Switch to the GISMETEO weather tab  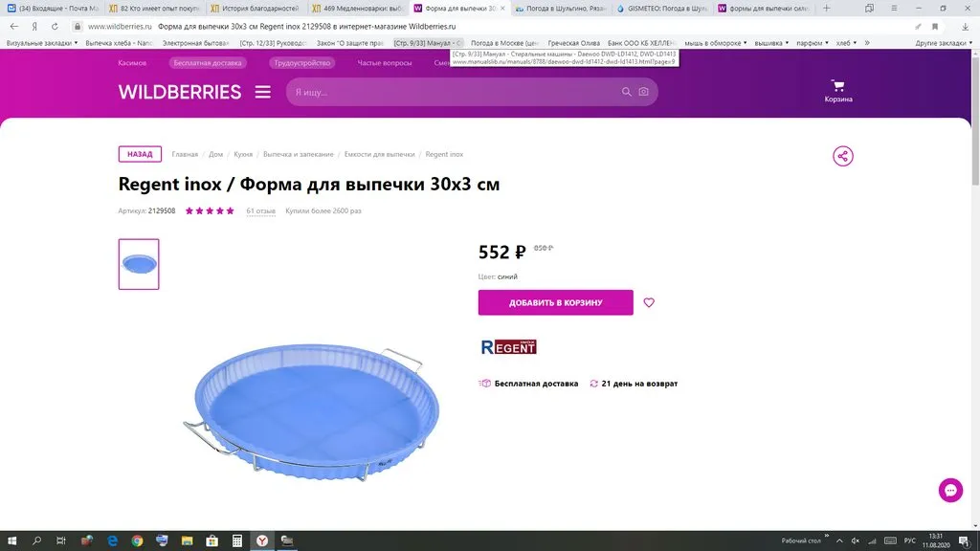coord(662,9)
